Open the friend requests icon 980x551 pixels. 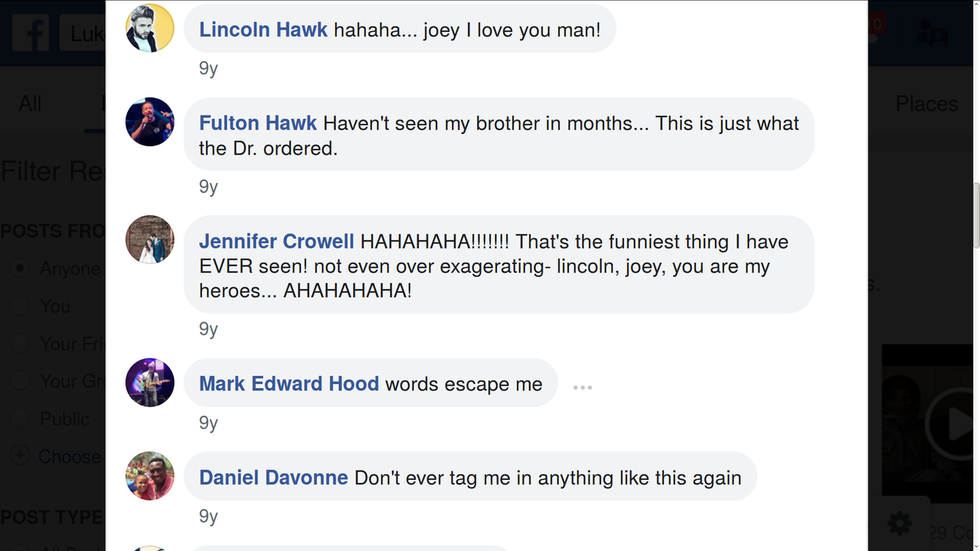tap(932, 33)
